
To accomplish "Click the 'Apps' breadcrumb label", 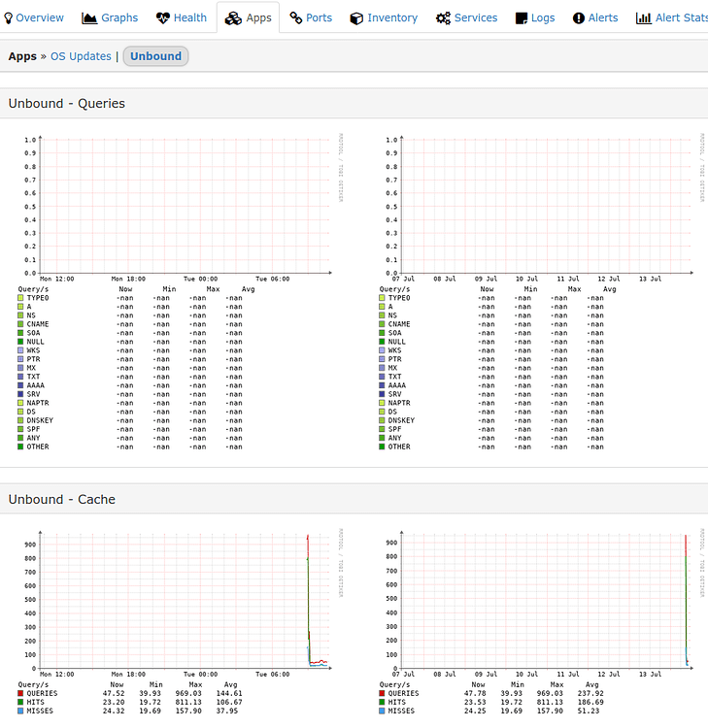I will point(22,56).
